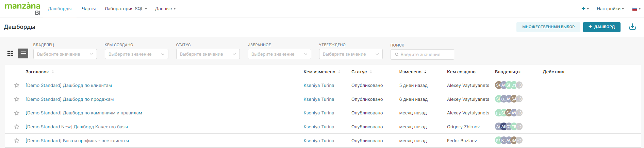Screen dimensions: 644x148
Task: Toggle favorite for Дашборд Качество базы
Action: [17, 127]
